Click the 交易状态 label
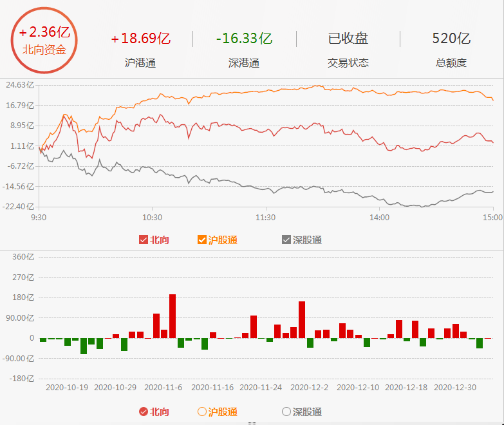Image resolution: width=504 pixels, height=425 pixels. coord(348,62)
